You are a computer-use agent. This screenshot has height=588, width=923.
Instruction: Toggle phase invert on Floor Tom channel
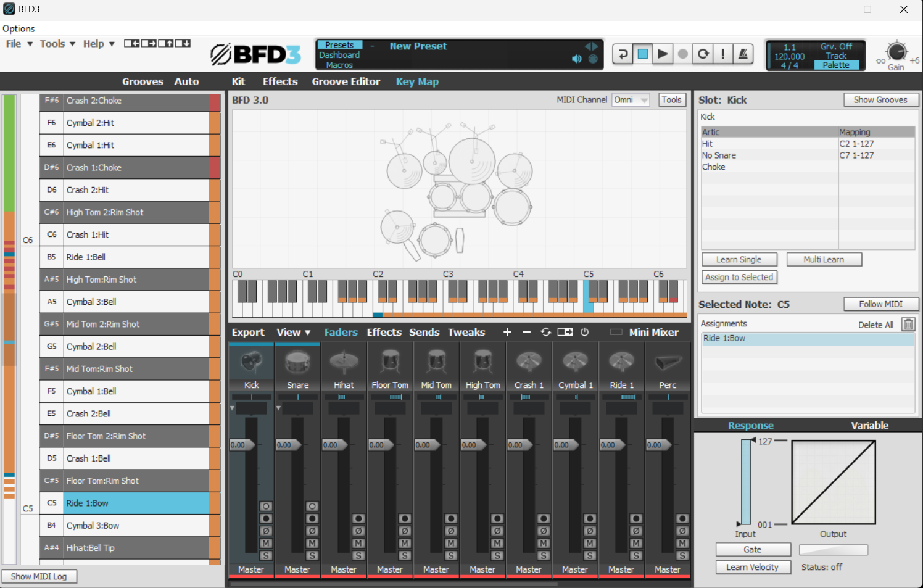pos(405,531)
